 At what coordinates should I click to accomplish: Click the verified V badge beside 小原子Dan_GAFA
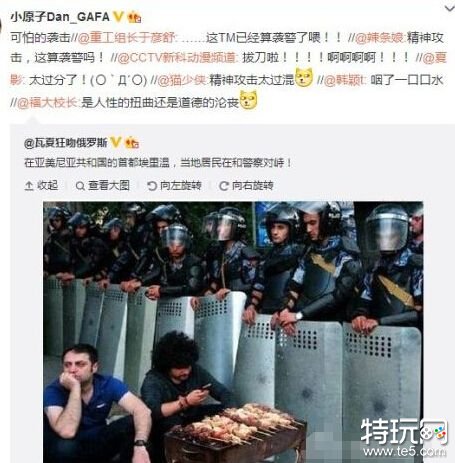tap(118, 17)
